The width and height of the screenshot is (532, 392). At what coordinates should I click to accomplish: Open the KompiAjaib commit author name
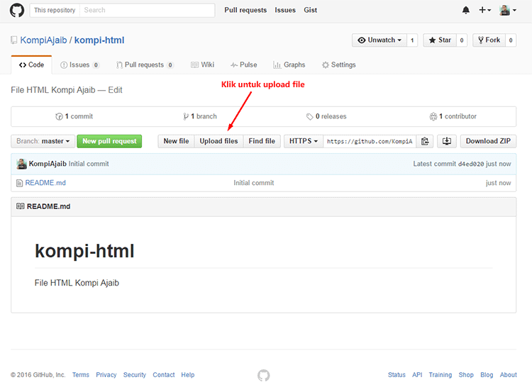pos(48,164)
